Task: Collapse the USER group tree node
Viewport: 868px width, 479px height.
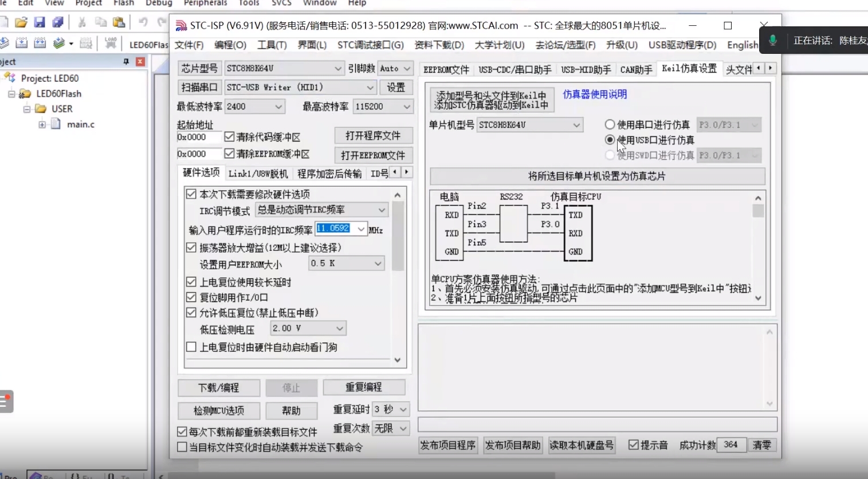Action: [x=27, y=109]
